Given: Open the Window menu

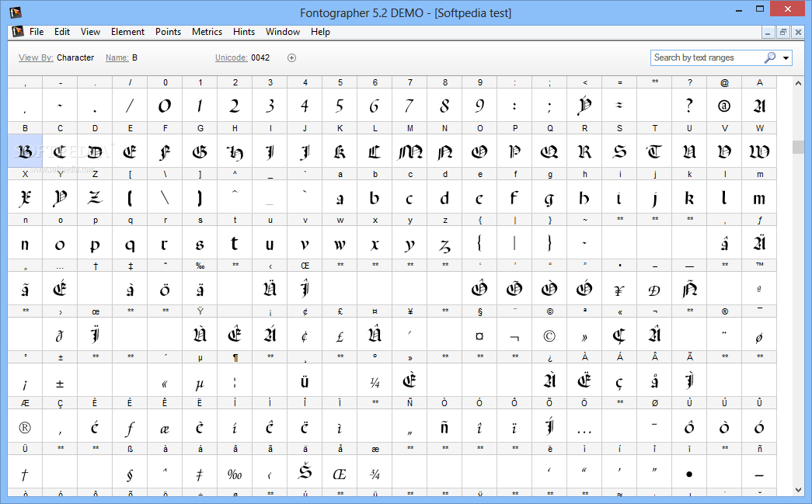Looking at the screenshot, I should click(x=283, y=32).
